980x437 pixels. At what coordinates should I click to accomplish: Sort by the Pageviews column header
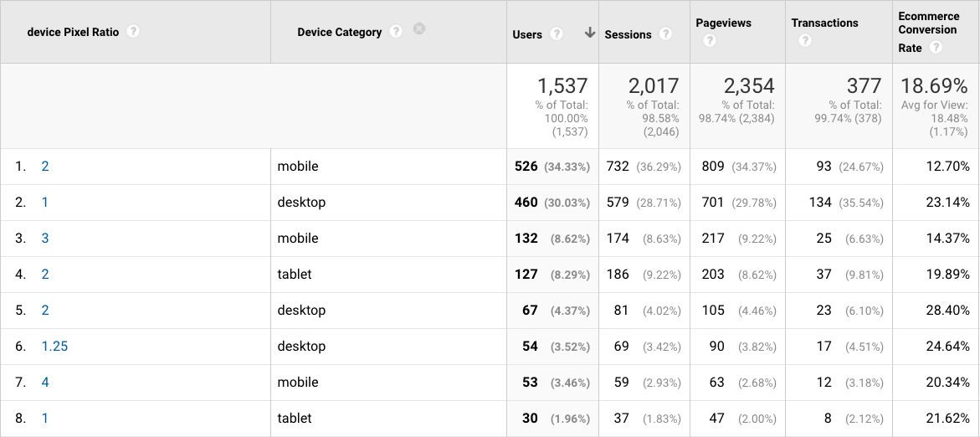coord(722,23)
